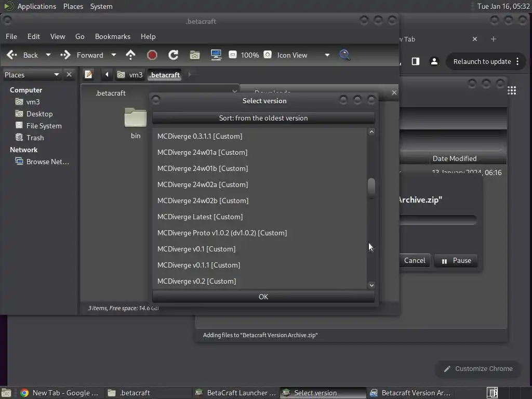Switch to the .betacraft tab
This screenshot has width=532, height=399.
(x=159, y=92)
